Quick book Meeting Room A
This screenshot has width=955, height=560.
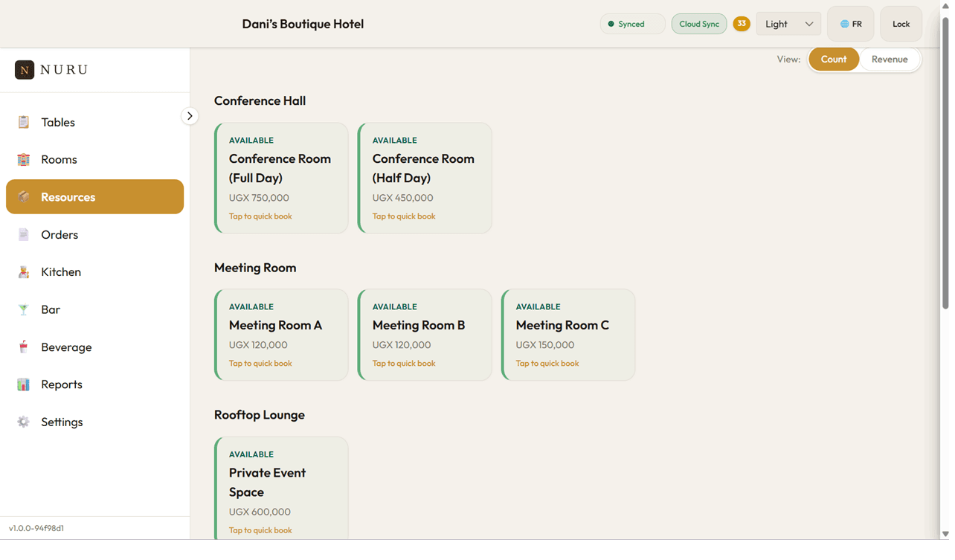point(281,335)
